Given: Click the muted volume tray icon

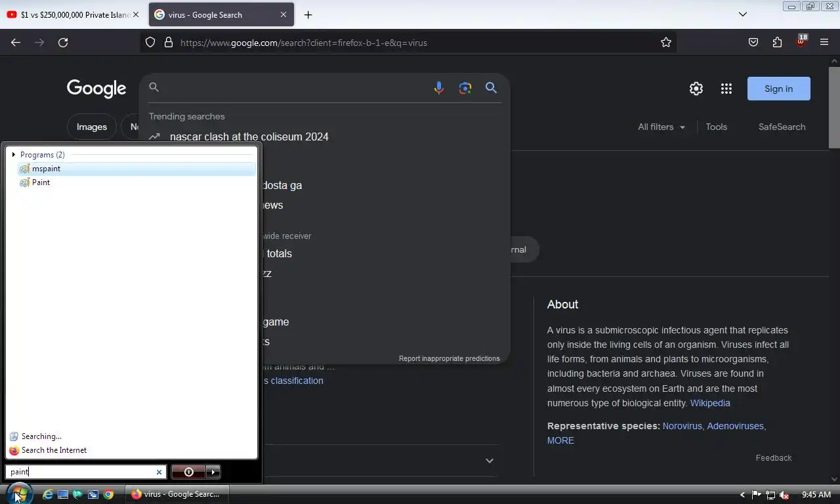Looking at the screenshot, I should (x=784, y=495).
